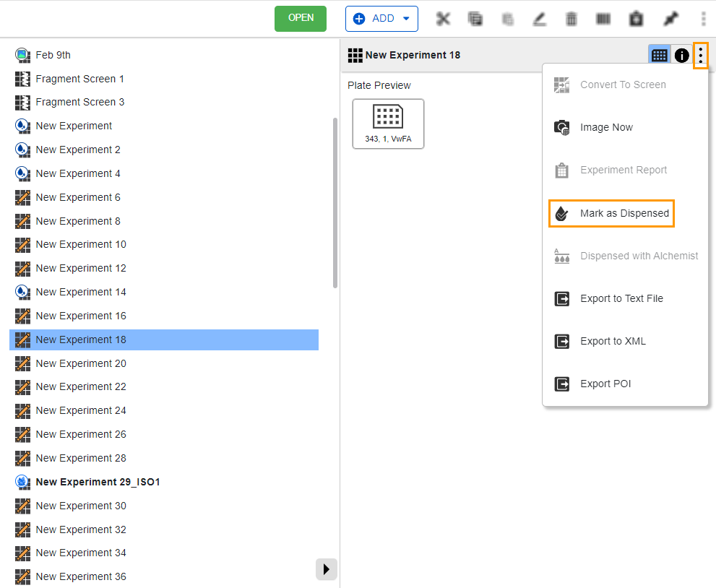Viewport: 716px width, 588px height.
Task: Click the trash Delete icon
Action: coord(571,19)
